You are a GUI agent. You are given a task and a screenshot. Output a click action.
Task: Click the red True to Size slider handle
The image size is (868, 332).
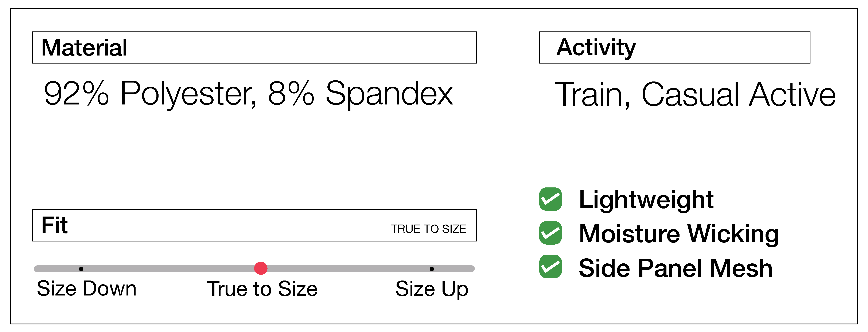(x=261, y=268)
